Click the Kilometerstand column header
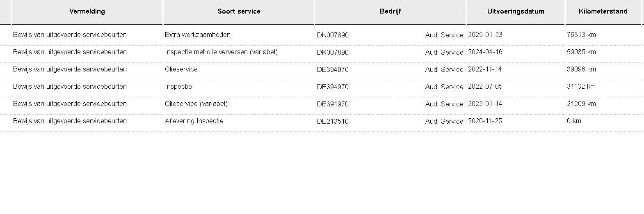The width and height of the screenshot is (644, 214). pos(603,12)
